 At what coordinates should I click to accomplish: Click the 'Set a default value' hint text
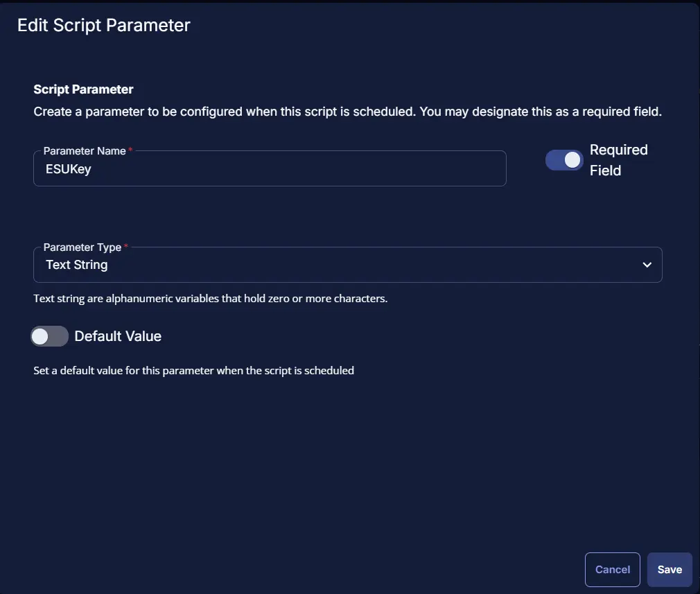193,370
